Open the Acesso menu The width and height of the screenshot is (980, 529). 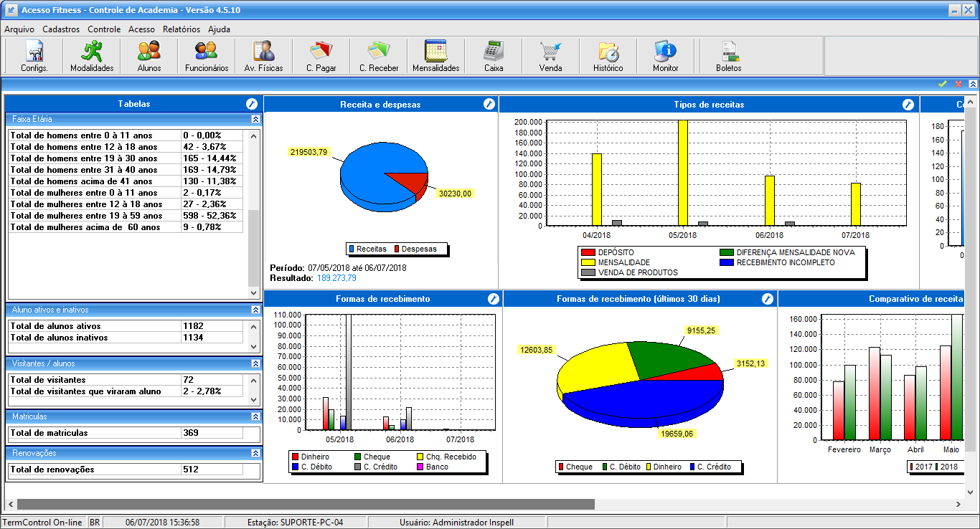141,29
